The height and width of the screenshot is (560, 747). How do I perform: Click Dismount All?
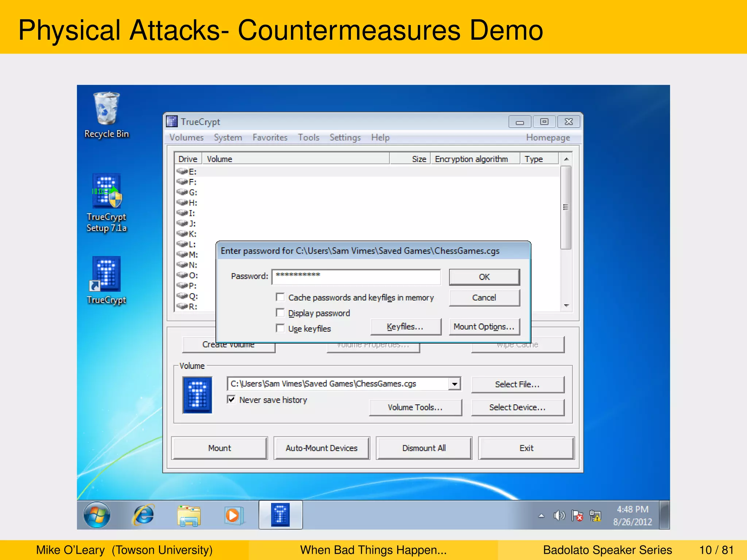[424, 448]
